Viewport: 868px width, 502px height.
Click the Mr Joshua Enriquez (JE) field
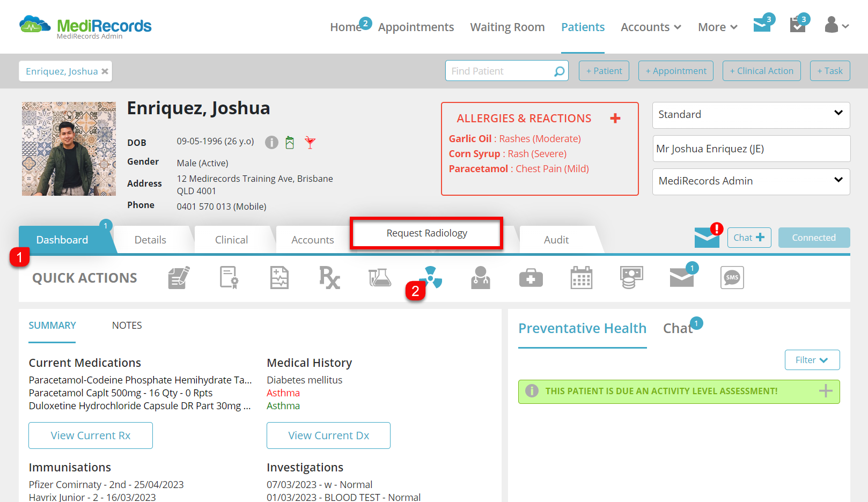[x=751, y=149]
